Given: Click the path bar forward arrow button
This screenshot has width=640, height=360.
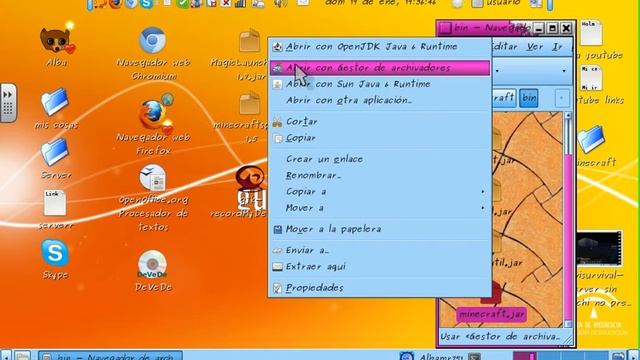Looking at the screenshot, I should click(562, 98).
